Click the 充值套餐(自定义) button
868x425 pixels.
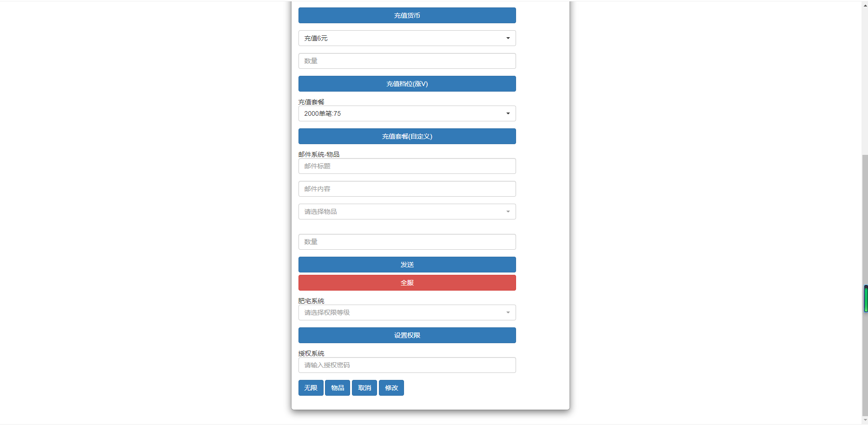point(407,136)
